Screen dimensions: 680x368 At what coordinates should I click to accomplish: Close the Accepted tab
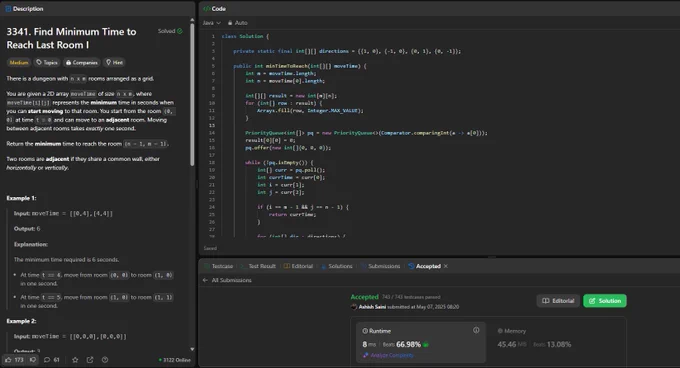pyautogui.click(x=446, y=266)
